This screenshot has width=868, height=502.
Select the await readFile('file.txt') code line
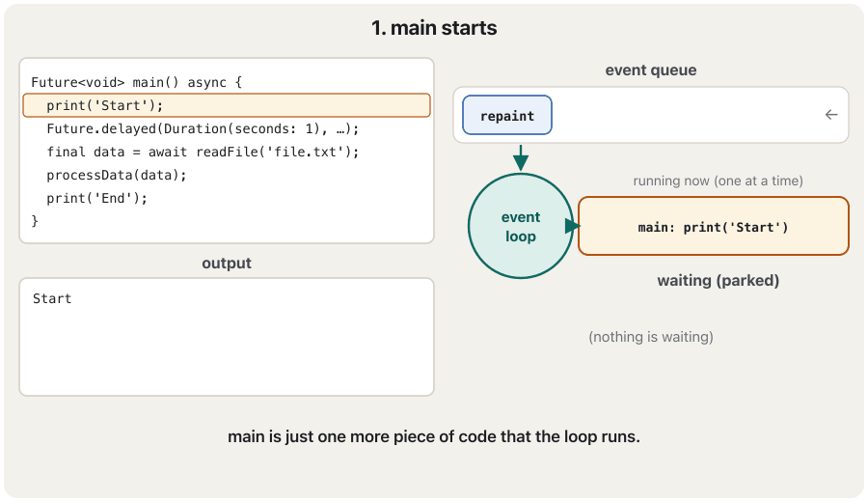(x=203, y=152)
